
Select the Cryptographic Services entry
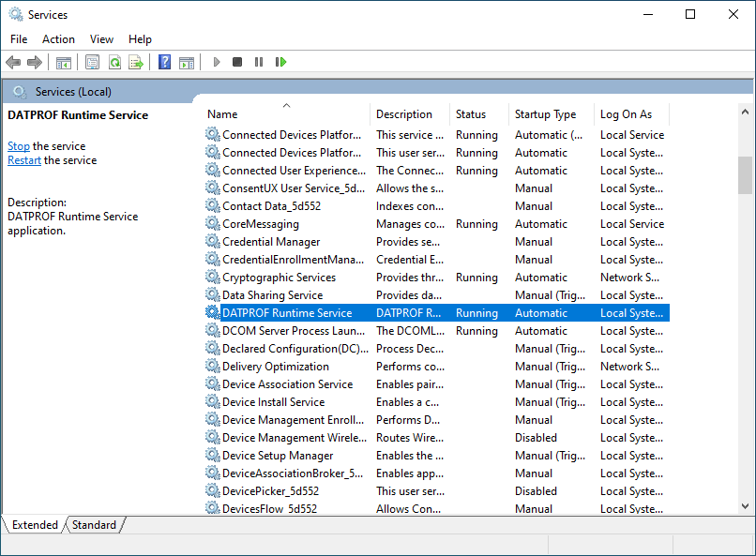tap(276, 277)
